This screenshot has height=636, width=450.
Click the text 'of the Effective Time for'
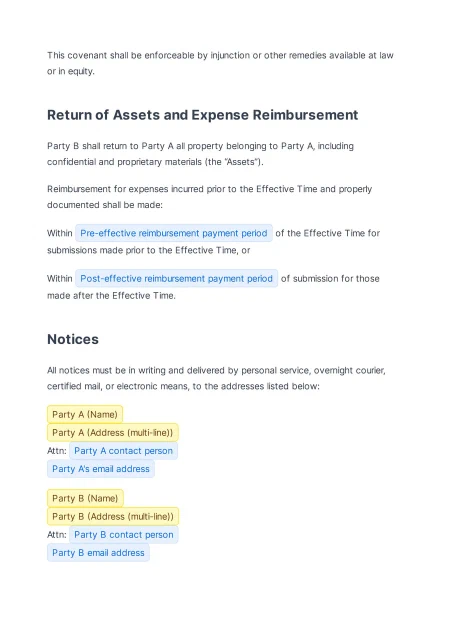pyautogui.click(x=328, y=233)
